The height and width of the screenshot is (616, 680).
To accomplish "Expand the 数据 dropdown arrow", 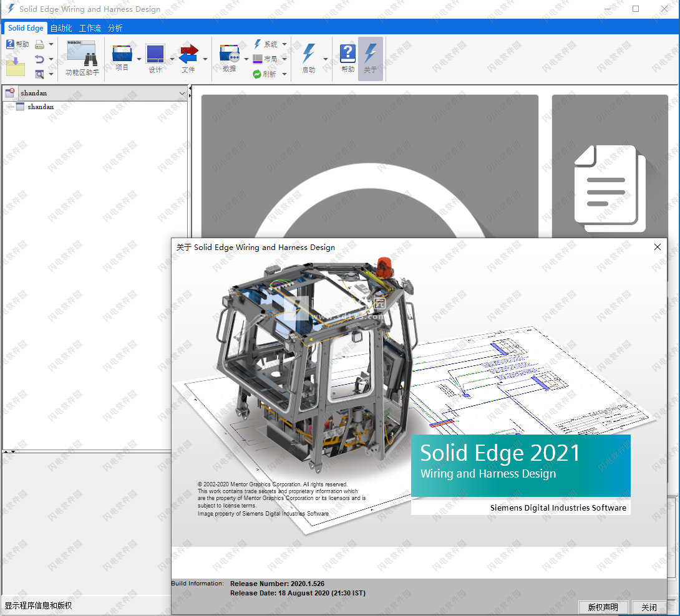I will click(246, 59).
